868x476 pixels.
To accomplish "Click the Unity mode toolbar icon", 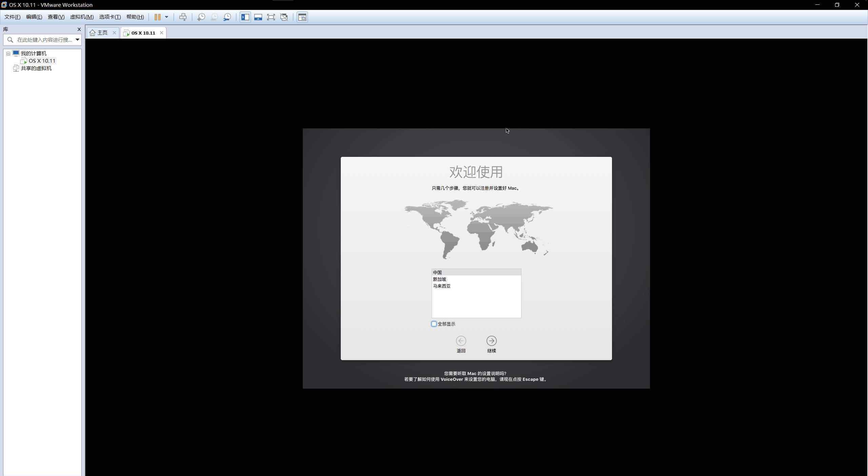I will click(x=284, y=17).
